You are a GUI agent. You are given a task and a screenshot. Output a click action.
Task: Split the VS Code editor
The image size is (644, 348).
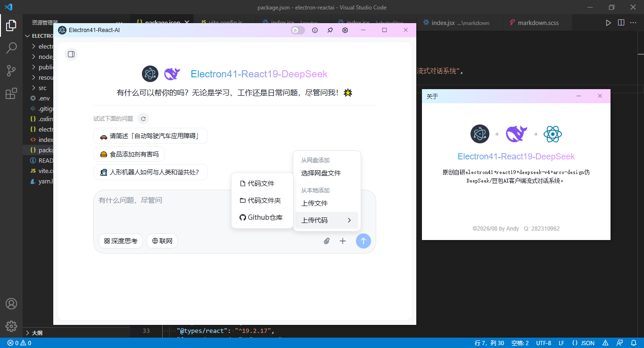tap(621, 23)
